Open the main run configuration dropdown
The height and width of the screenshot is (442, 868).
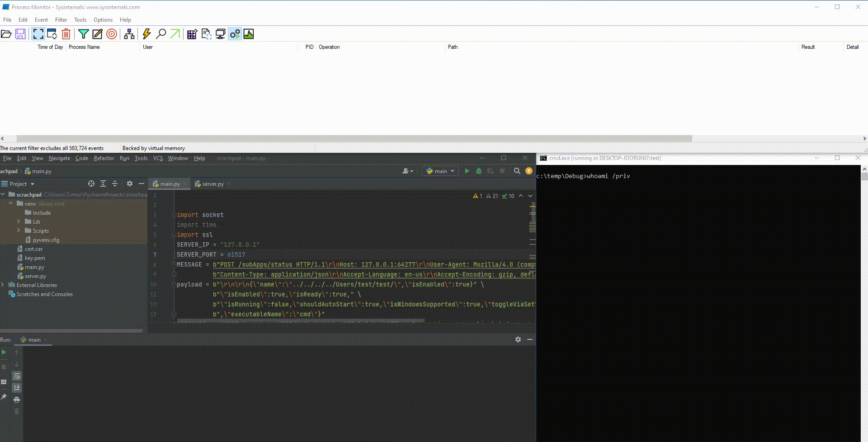440,171
